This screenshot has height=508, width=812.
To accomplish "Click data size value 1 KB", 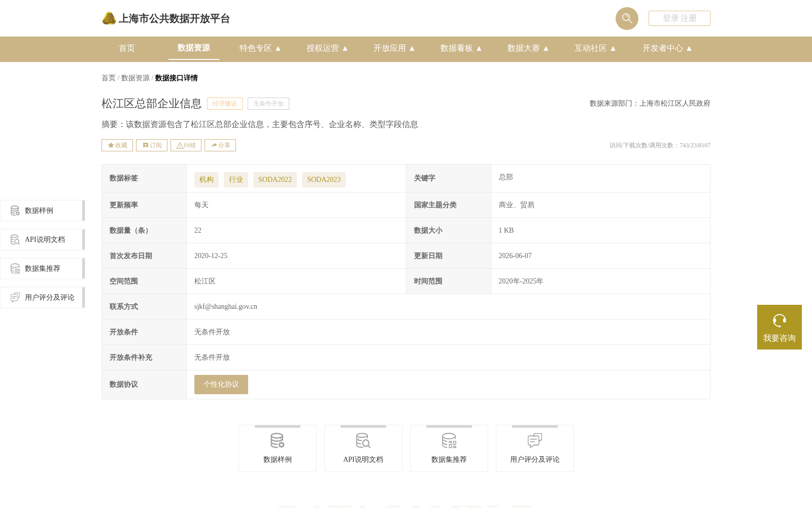I will click(x=506, y=231).
